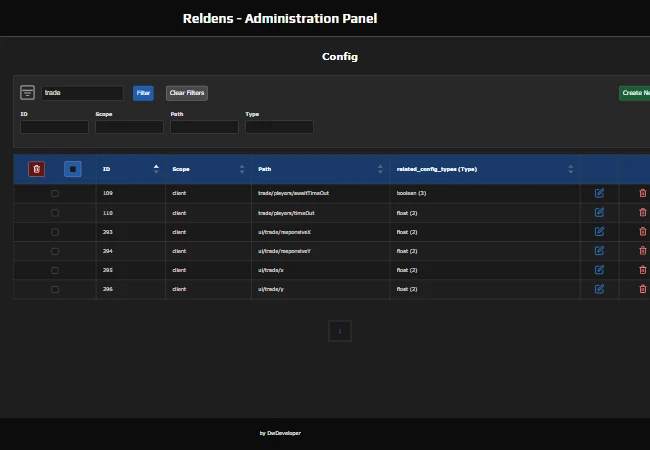650x450 pixels.
Task: Focus the ID filter input
Action: (54, 127)
